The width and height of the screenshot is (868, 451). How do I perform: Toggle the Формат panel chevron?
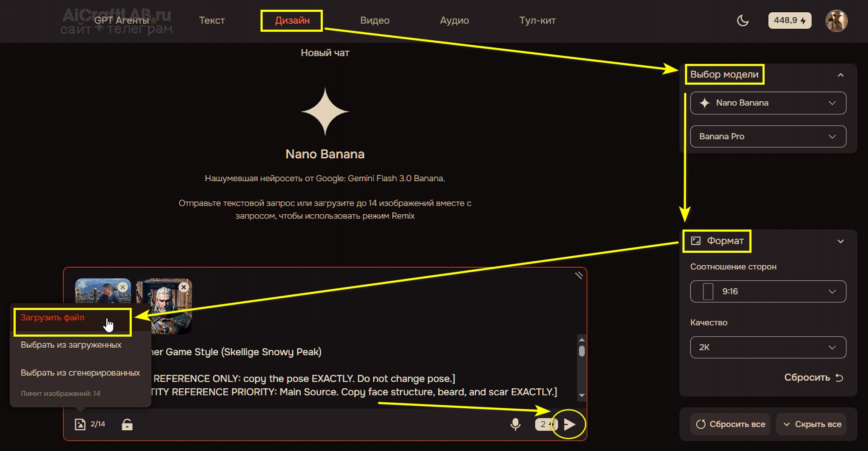click(840, 241)
